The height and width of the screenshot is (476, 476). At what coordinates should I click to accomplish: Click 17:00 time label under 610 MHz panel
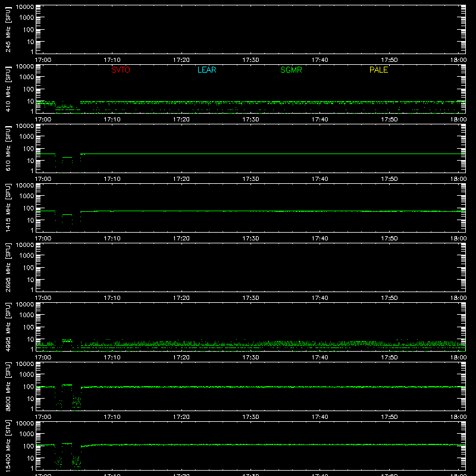43,179
